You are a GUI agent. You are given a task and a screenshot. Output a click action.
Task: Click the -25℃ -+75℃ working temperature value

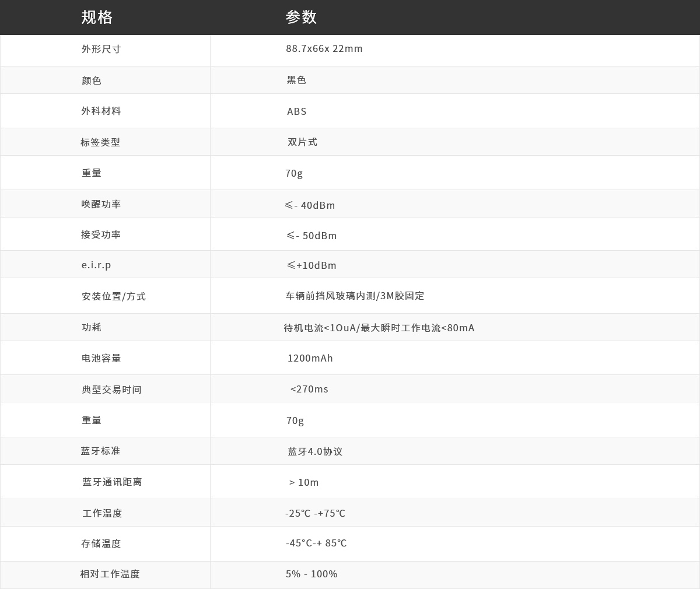(315, 513)
